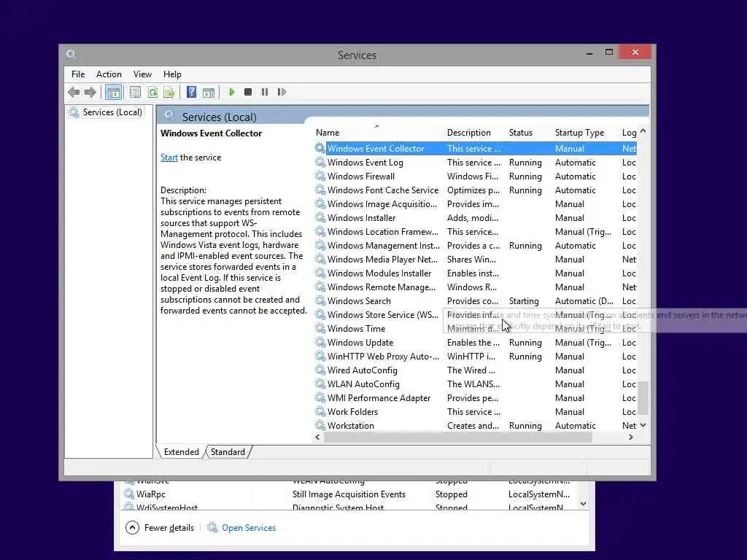The height and width of the screenshot is (560, 747).
Task: Select the WMI Performance Adapter service
Action: click(475, 397)
